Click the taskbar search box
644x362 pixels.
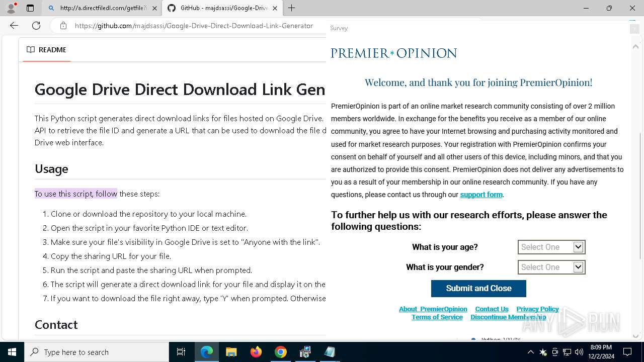click(x=96, y=352)
